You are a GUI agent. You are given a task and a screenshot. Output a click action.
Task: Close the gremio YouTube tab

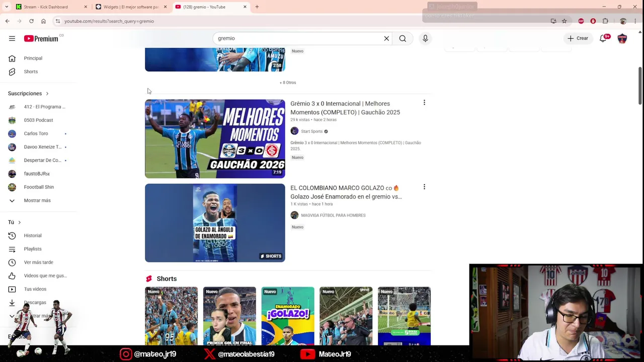click(245, 7)
